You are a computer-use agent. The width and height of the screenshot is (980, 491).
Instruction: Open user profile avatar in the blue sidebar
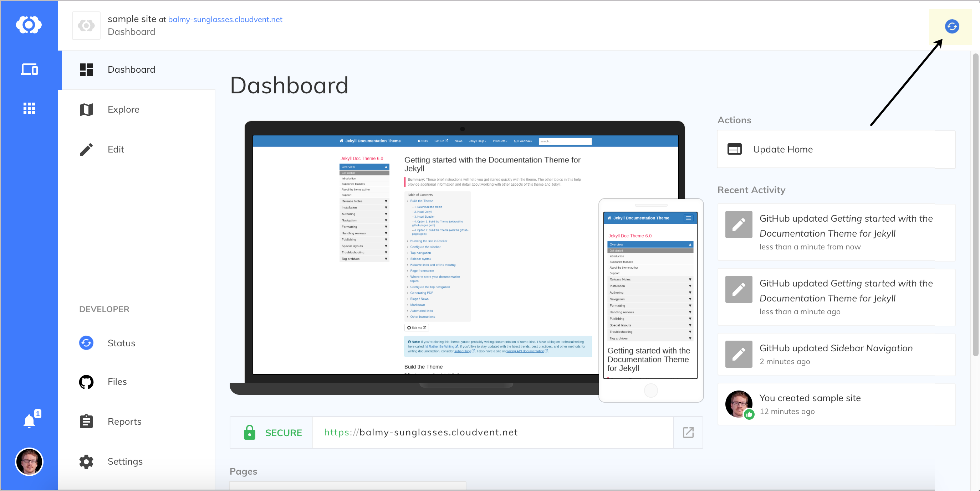[29, 462]
